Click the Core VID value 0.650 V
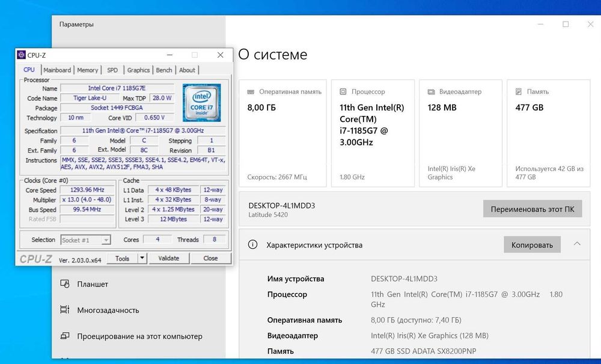The height and width of the screenshot is (364, 601). point(154,118)
